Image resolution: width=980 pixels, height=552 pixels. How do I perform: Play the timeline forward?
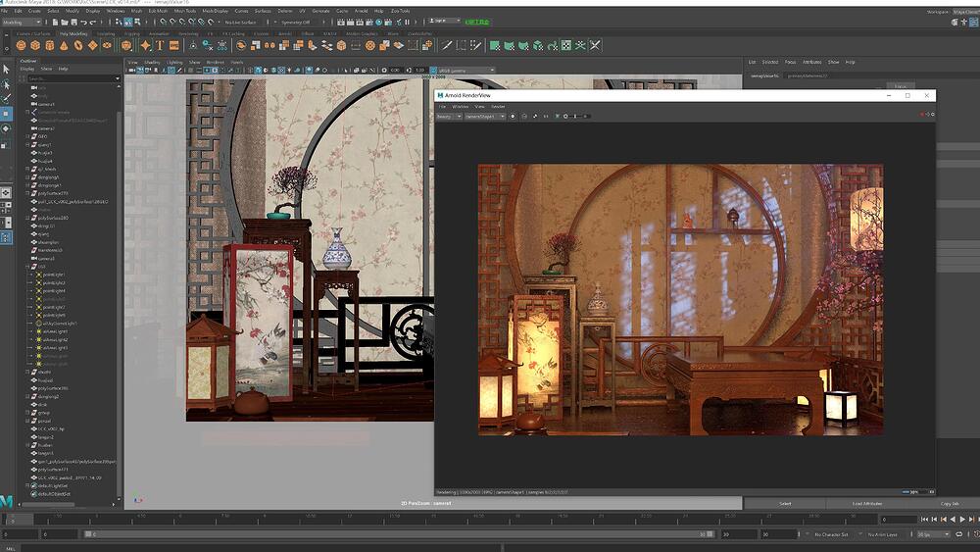(x=962, y=519)
